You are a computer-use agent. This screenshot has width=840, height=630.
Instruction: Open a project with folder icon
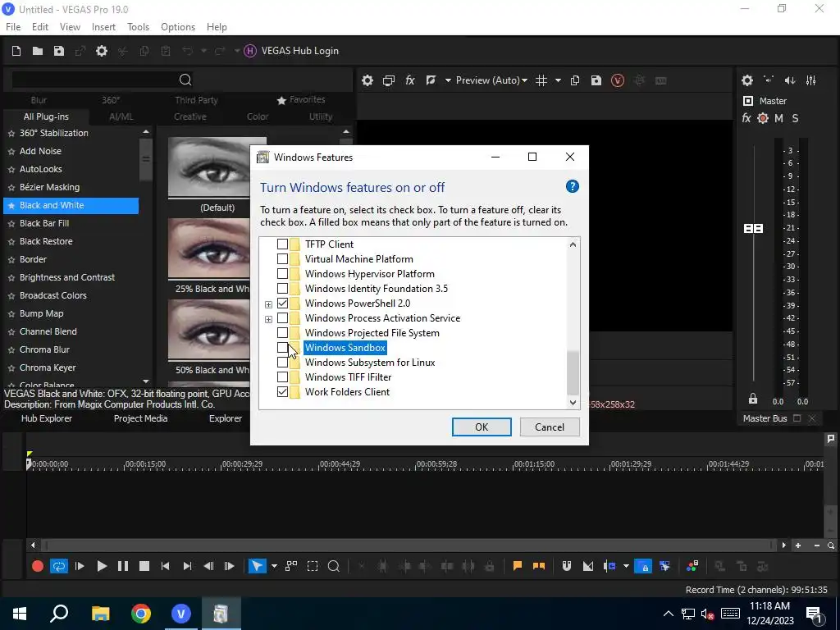click(38, 51)
